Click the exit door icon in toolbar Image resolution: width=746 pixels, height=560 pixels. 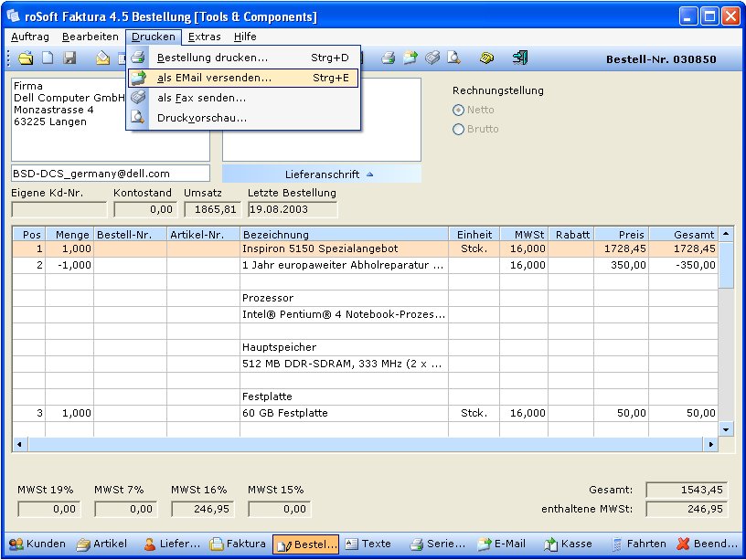pos(519,58)
